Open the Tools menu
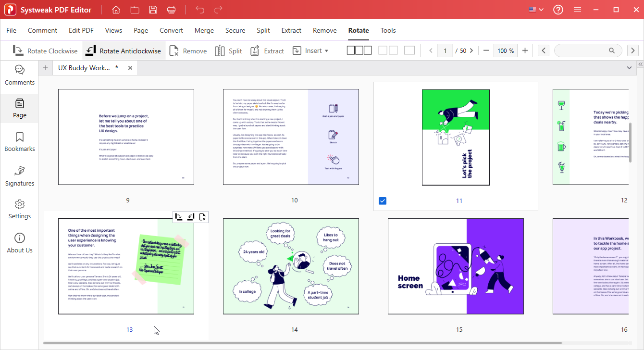 (x=388, y=30)
